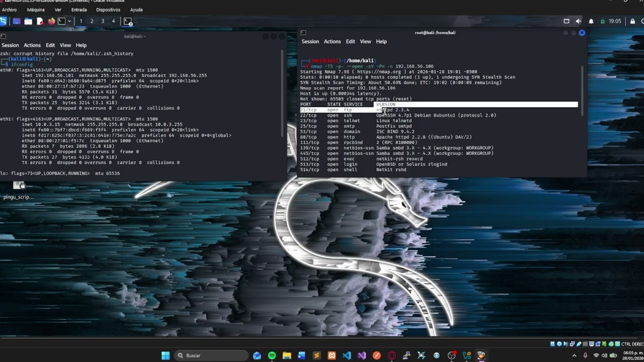The height and width of the screenshot is (362, 644).
Task: Launch Firefox from the Kali panel
Action: click(51, 21)
